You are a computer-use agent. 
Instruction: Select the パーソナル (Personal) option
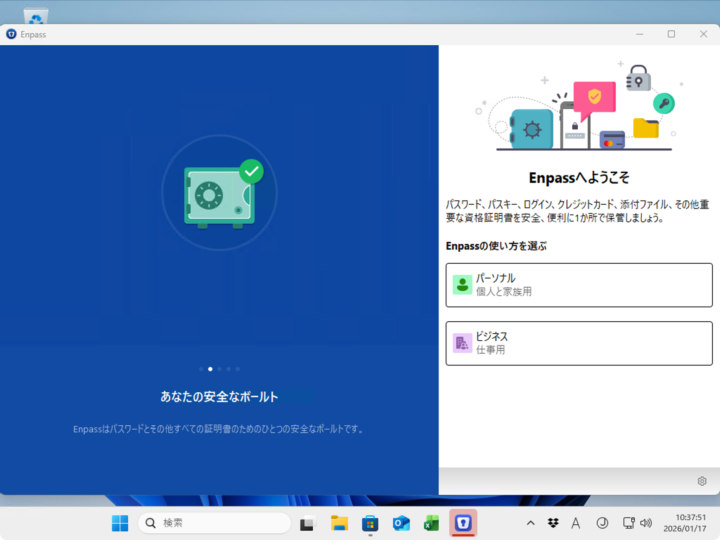579,285
